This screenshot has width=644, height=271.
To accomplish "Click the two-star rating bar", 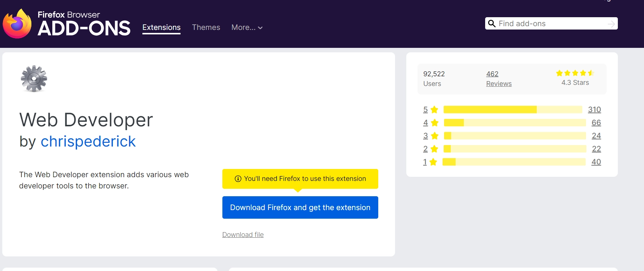I will pos(515,149).
